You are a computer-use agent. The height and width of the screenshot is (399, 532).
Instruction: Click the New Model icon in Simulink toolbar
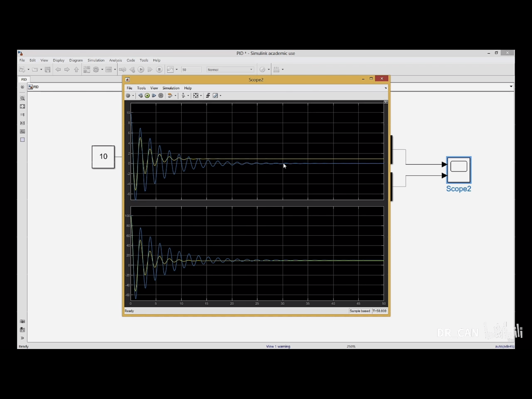tap(22, 70)
